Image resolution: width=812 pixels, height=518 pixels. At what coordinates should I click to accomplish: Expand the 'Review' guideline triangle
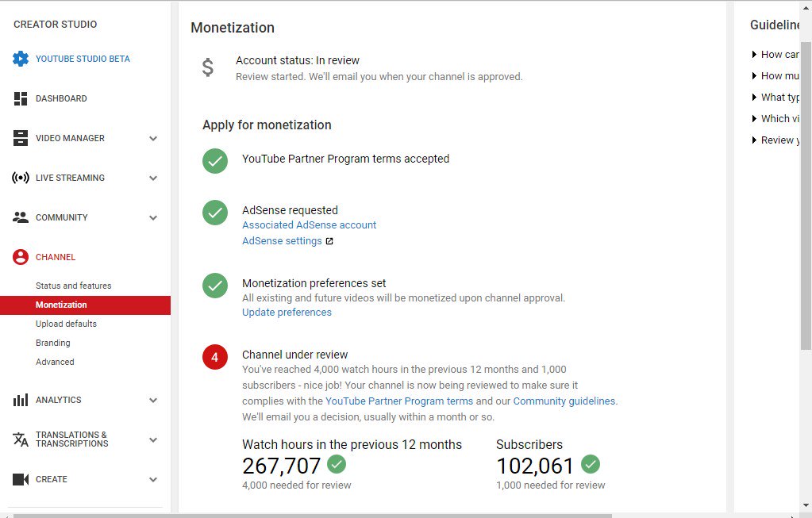pos(754,140)
